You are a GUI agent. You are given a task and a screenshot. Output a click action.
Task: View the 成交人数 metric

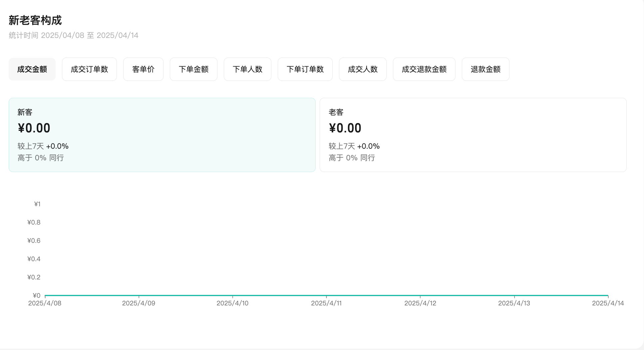363,69
